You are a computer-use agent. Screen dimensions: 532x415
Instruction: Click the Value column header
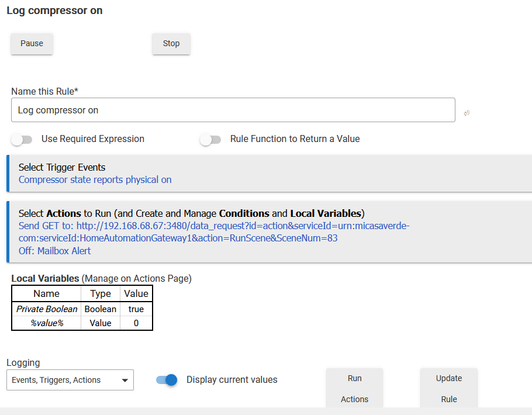(x=136, y=293)
